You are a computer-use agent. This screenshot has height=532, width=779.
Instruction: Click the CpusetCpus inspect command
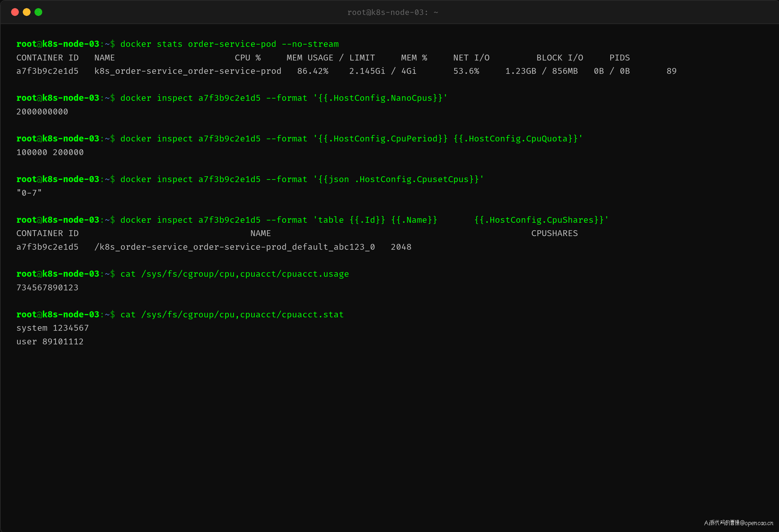[x=302, y=179]
